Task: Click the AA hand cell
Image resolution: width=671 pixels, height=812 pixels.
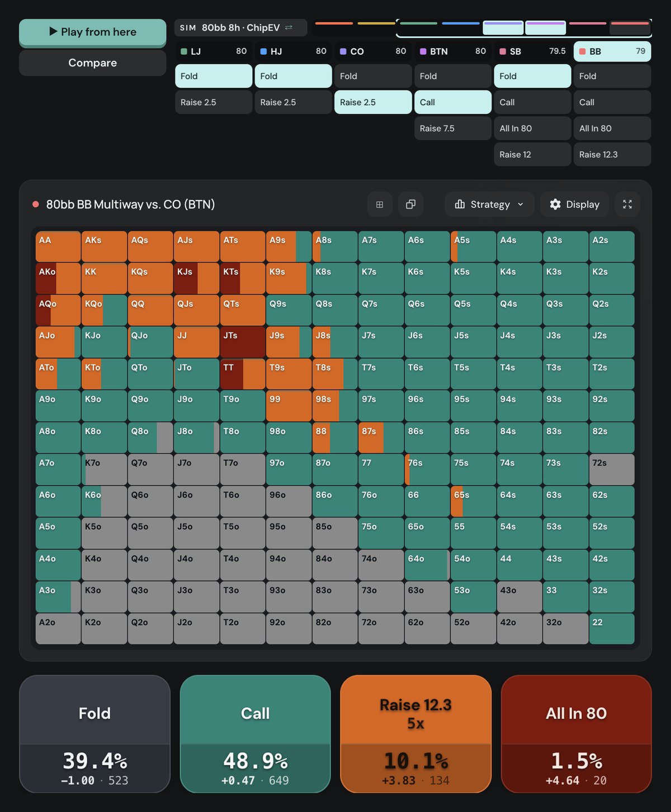Action: 58,246
